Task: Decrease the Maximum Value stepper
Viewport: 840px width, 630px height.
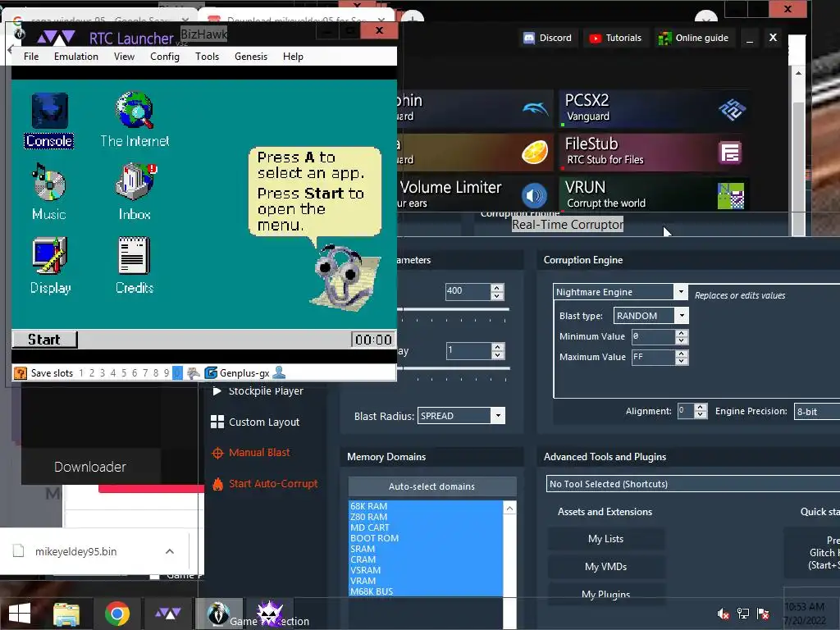Action: [x=682, y=361]
